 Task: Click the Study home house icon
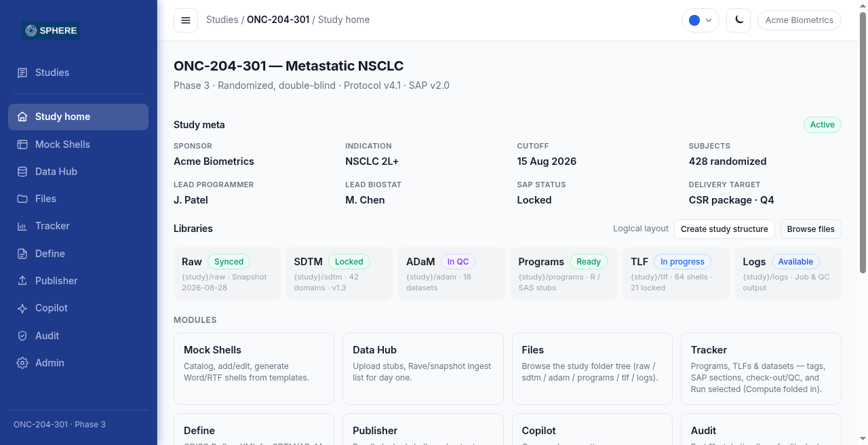(22, 117)
